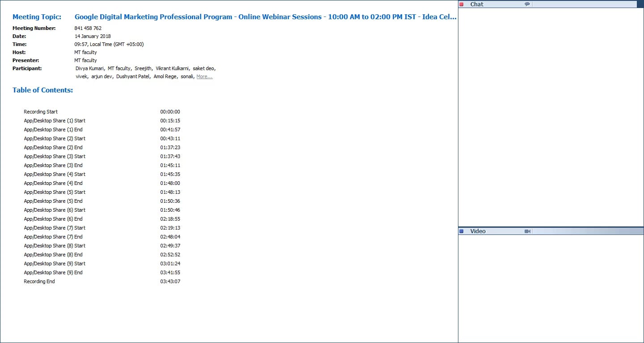The width and height of the screenshot is (644, 343).
Task: Select App/Desktop Share (8) Start entry
Action: pos(55,246)
